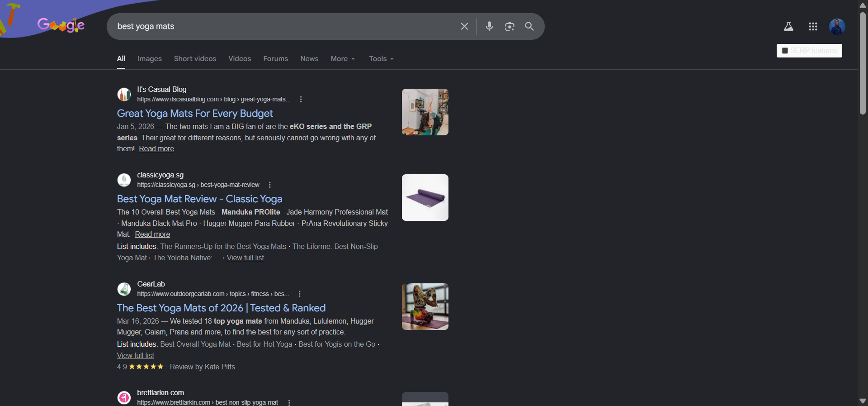Click 'Review by Kate Pitts' text
The height and width of the screenshot is (406, 868).
[x=203, y=367]
